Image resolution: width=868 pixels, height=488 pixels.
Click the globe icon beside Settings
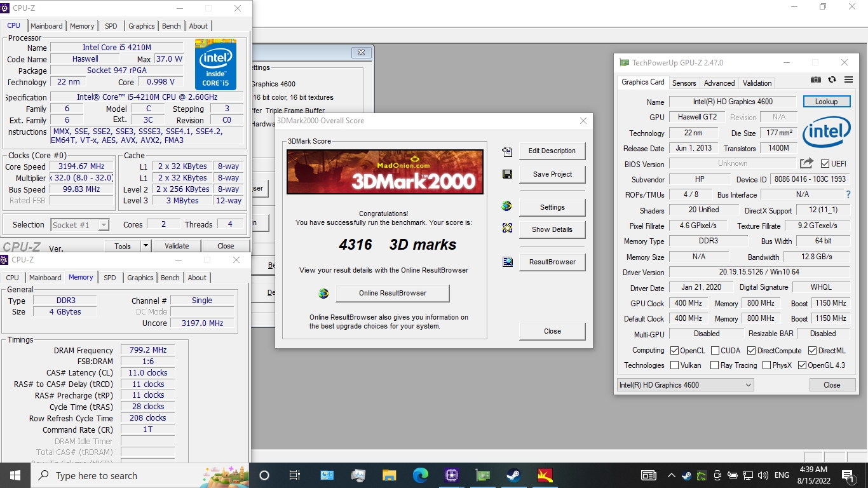point(506,206)
